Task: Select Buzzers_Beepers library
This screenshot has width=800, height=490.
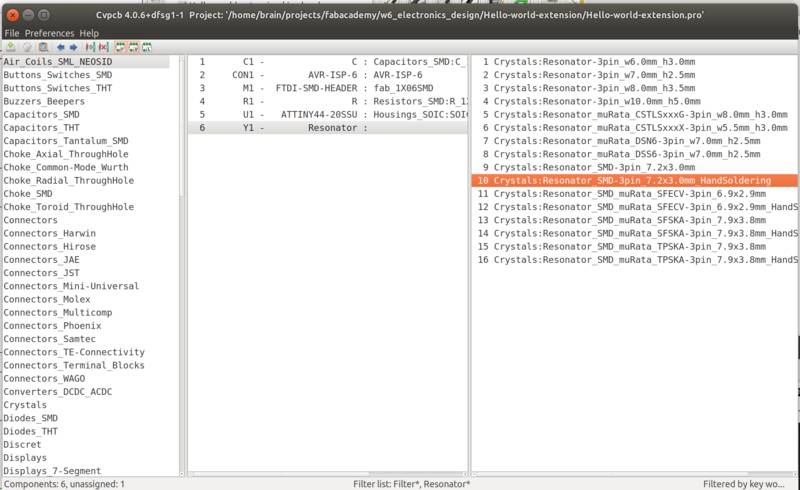Action: point(44,102)
